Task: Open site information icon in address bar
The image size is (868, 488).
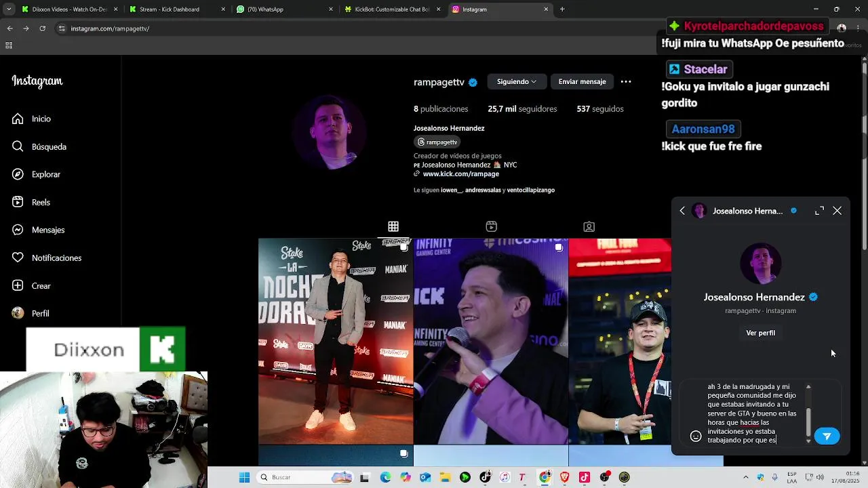Action: (62, 28)
